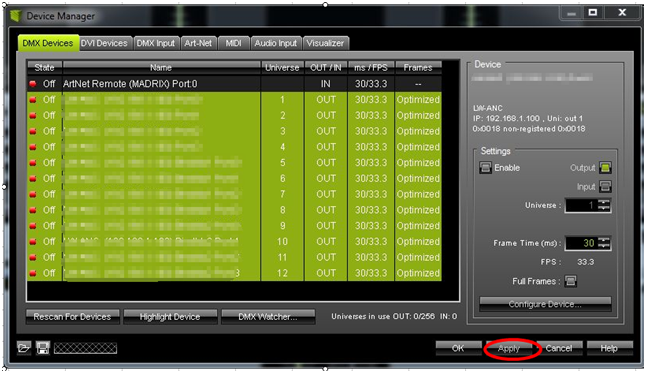
Task: Click the Apply button
Action: tap(509, 348)
